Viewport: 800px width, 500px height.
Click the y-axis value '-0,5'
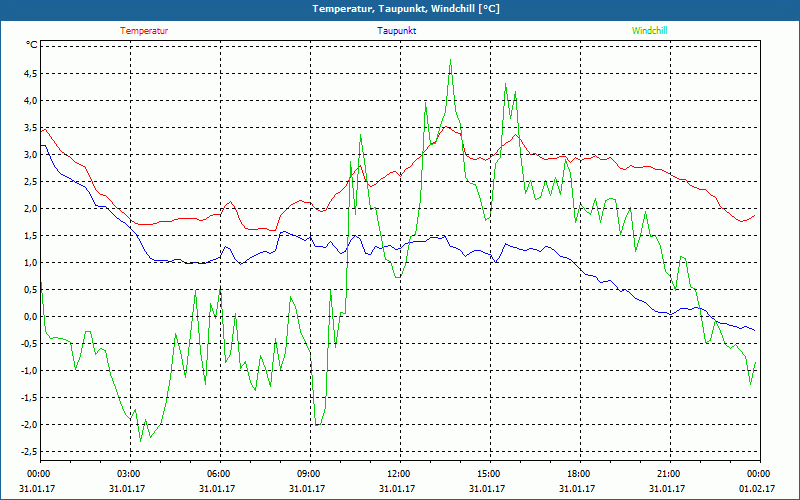point(29,344)
